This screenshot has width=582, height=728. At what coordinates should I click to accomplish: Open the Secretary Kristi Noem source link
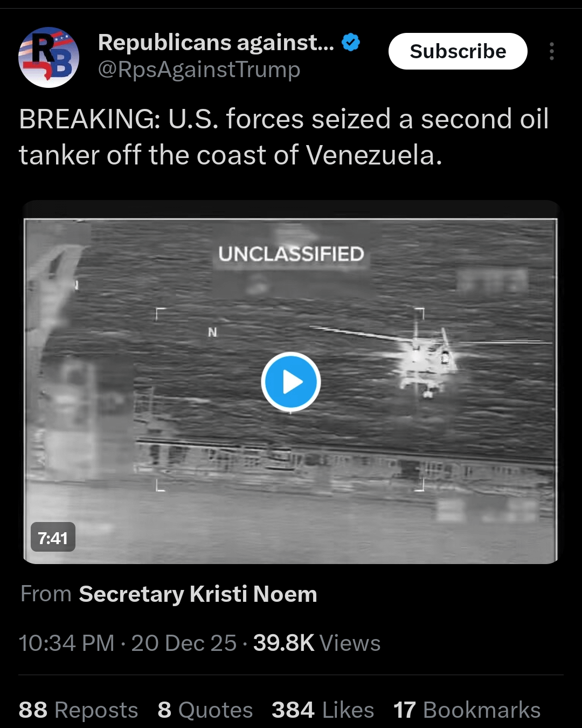point(198,594)
